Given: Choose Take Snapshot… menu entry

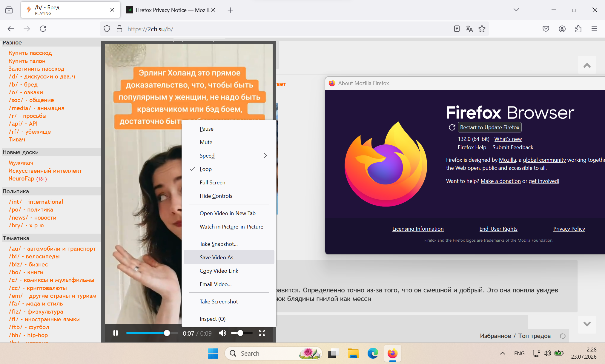Looking at the screenshot, I should pos(229,244).
